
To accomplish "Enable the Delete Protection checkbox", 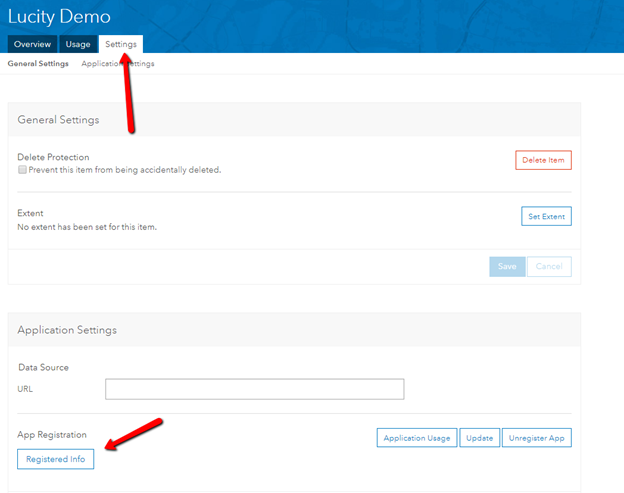I will (x=22, y=170).
